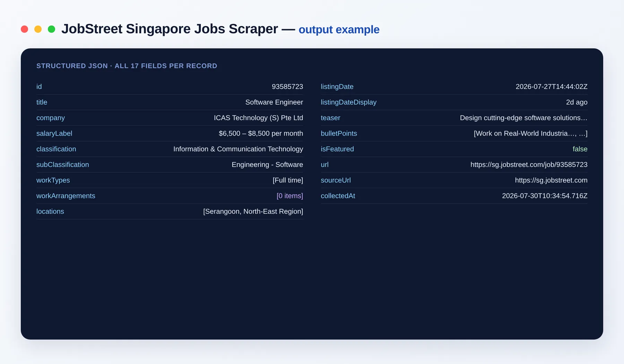Select the '[0 items]' value
The height and width of the screenshot is (364, 624).
[x=290, y=196]
